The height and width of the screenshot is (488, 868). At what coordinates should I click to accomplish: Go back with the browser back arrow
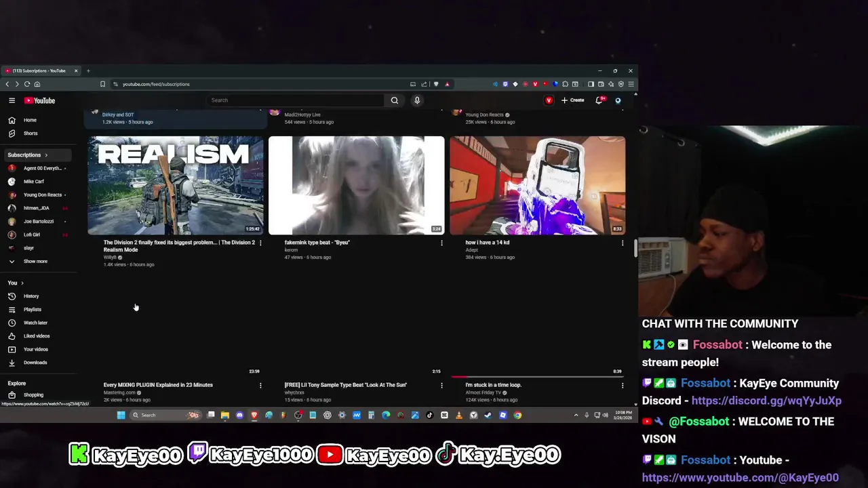(7, 84)
